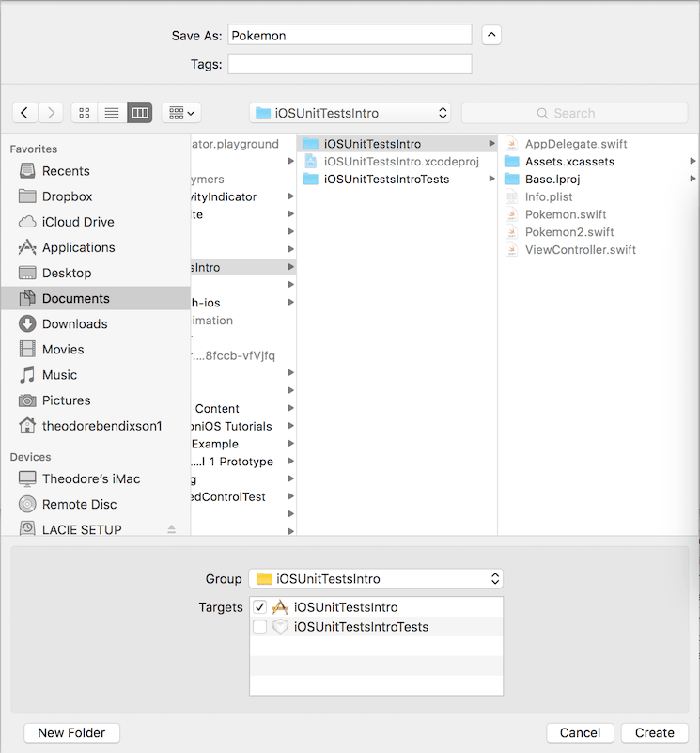Click the New Folder button
Image resolution: width=700 pixels, height=753 pixels.
[71, 733]
